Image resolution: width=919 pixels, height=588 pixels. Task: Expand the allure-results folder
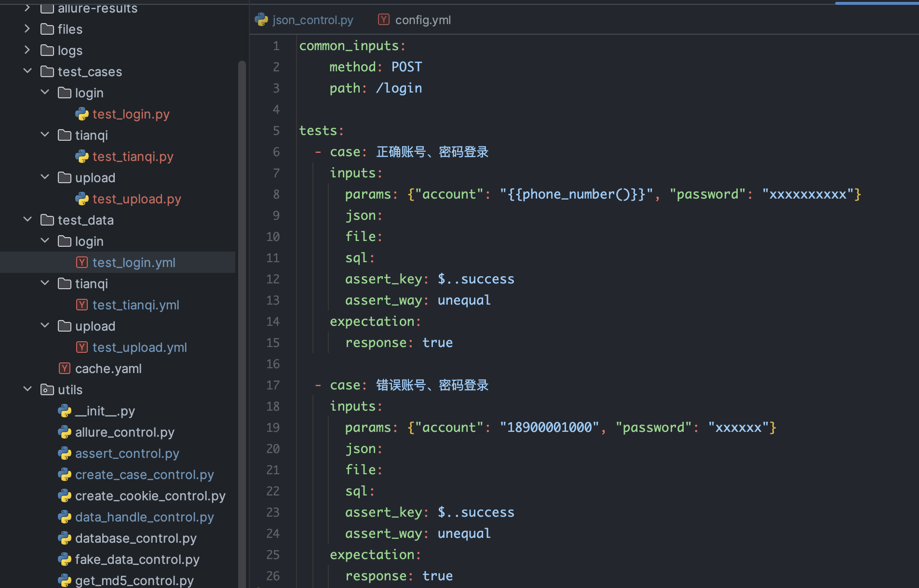[27, 8]
